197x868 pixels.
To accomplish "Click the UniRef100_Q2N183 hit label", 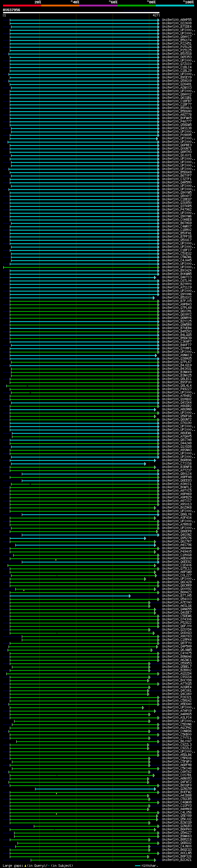I will pyautogui.click(x=177, y=826).
